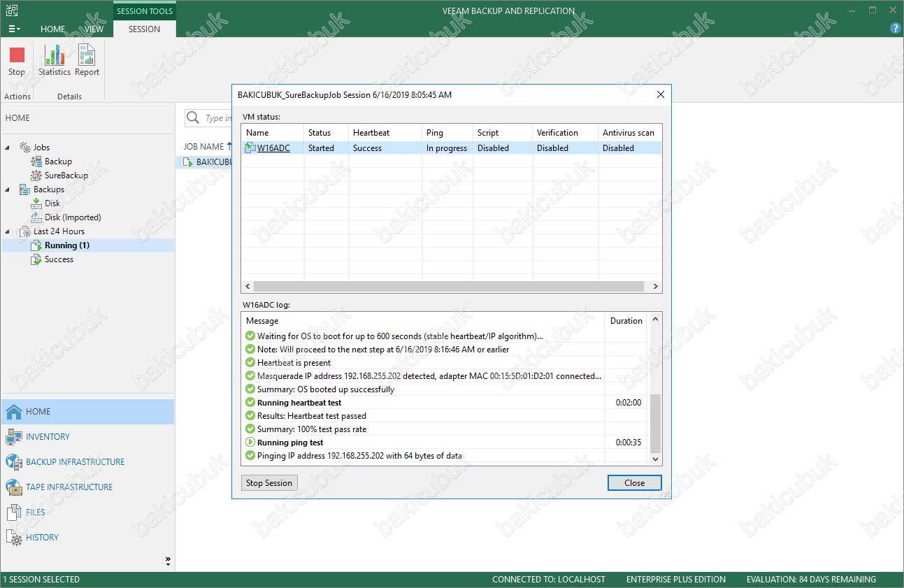Viewport: 904px width, 588px height.
Task: Click the 'In progress' ping cell
Action: click(x=447, y=148)
